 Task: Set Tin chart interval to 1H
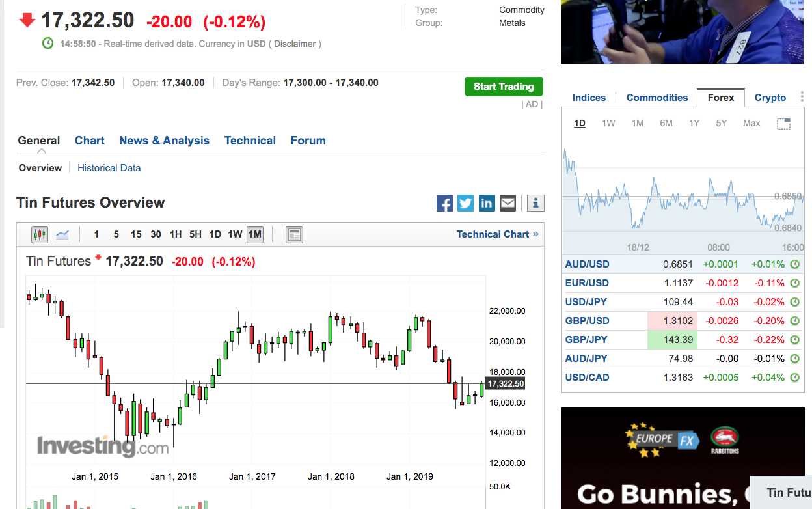[176, 234]
